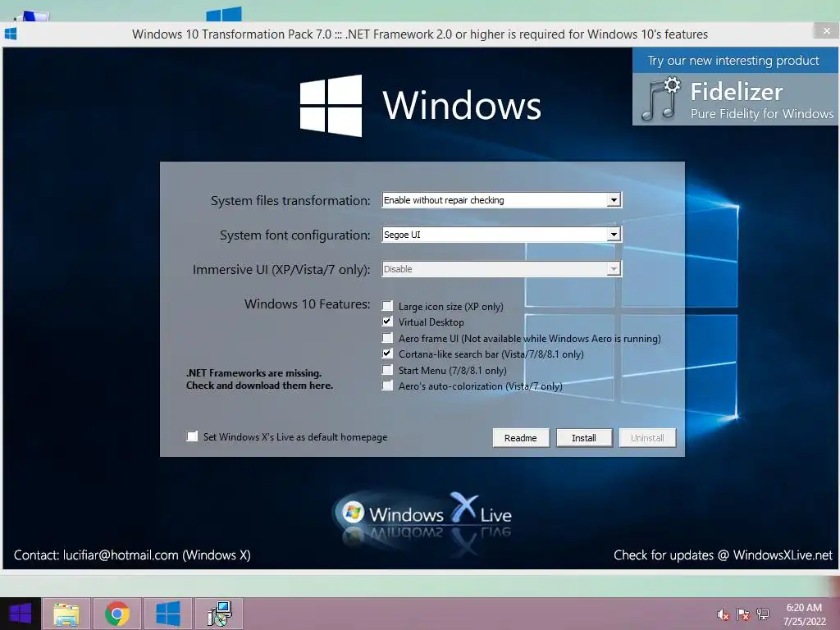Click Pure Fidelity for Windows text
840x630 pixels.
tap(762, 113)
